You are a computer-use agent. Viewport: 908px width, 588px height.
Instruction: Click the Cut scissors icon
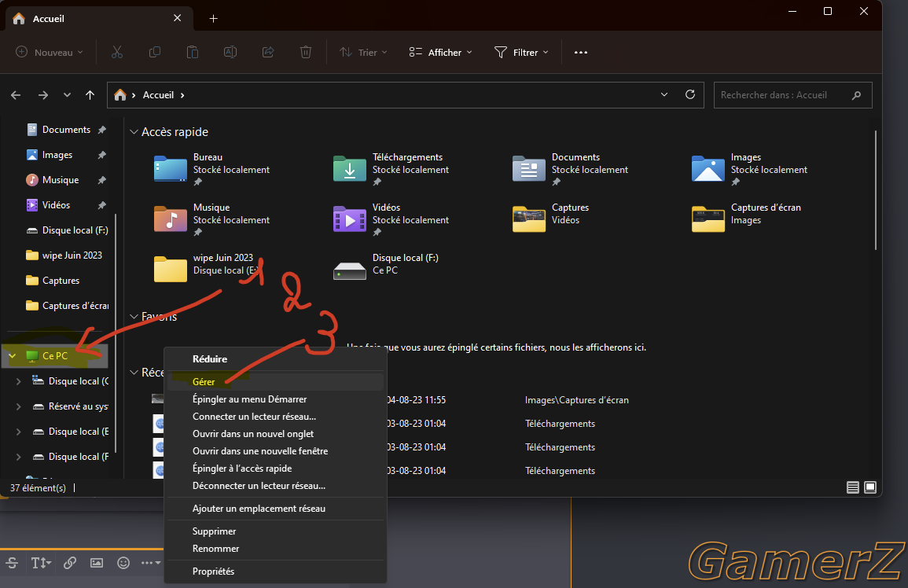point(117,52)
